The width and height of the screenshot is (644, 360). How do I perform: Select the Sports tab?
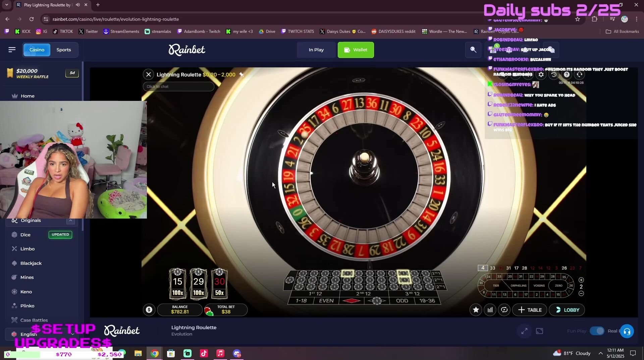coord(64,50)
